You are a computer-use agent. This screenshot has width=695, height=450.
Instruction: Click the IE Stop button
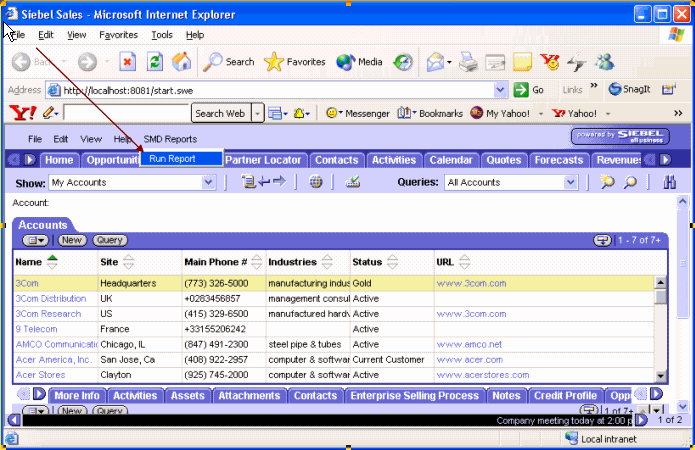127,62
